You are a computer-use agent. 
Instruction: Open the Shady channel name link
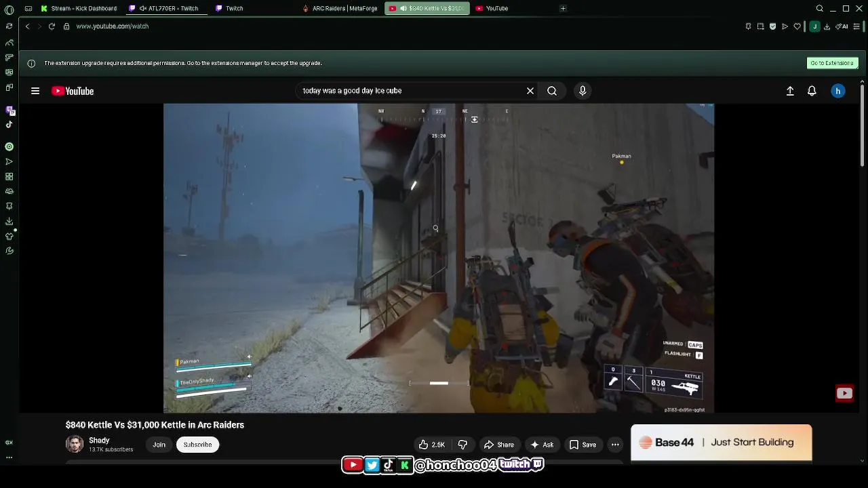pyautogui.click(x=99, y=441)
